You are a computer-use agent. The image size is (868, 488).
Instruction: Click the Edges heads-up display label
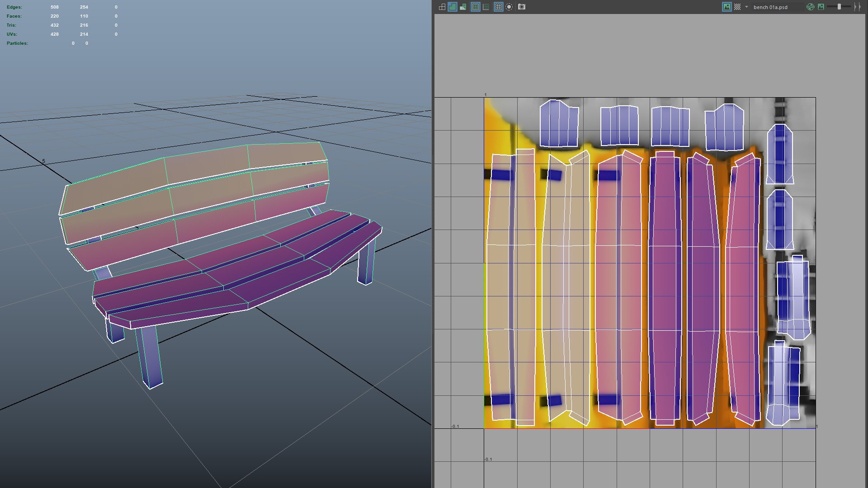(14, 7)
